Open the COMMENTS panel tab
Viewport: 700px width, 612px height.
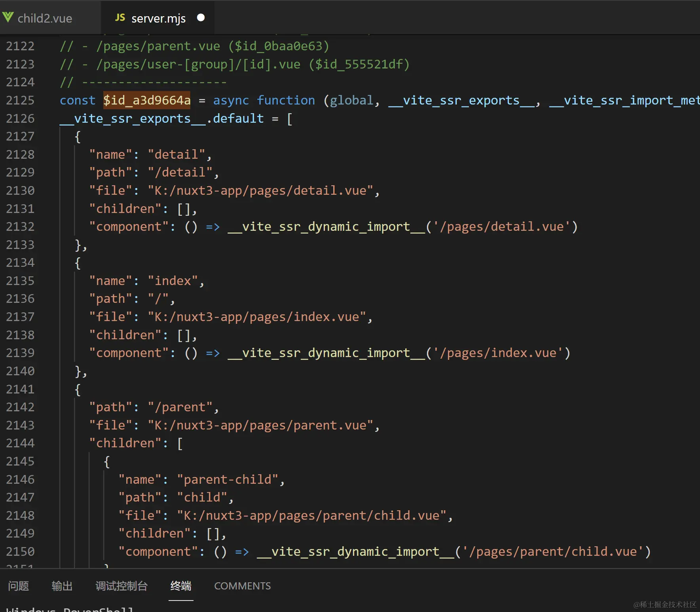point(243,586)
